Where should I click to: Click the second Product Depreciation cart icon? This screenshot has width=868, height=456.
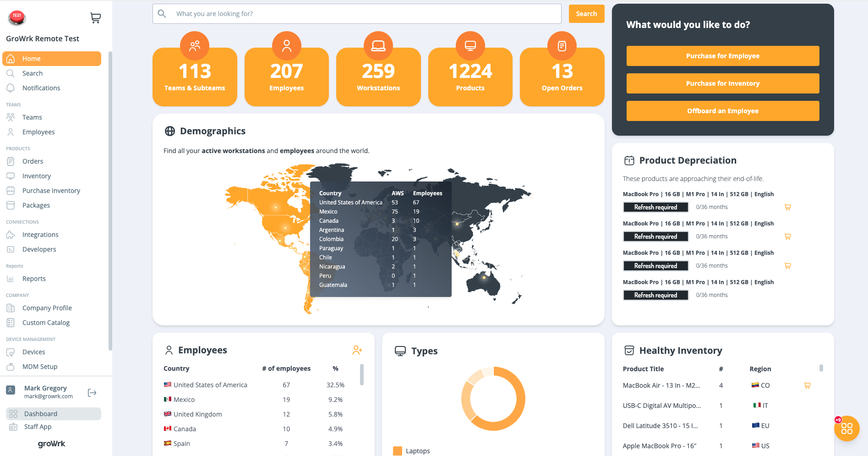(x=788, y=236)
